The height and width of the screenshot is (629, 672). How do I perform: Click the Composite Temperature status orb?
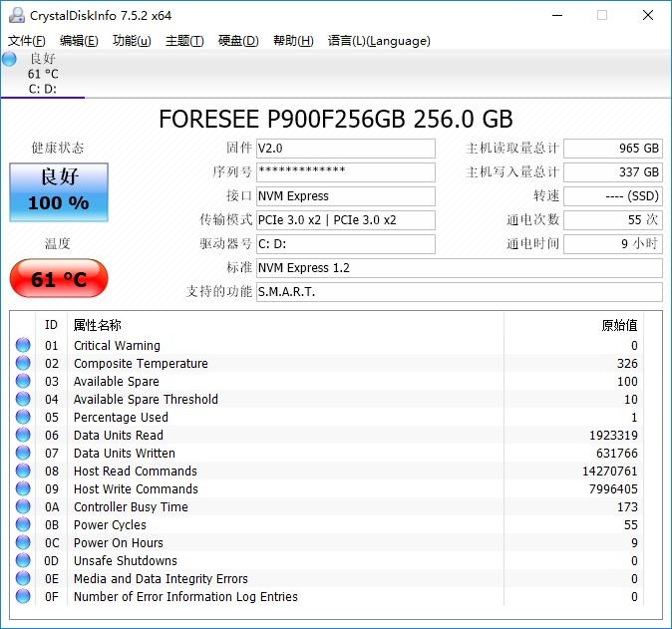(23, 364)
